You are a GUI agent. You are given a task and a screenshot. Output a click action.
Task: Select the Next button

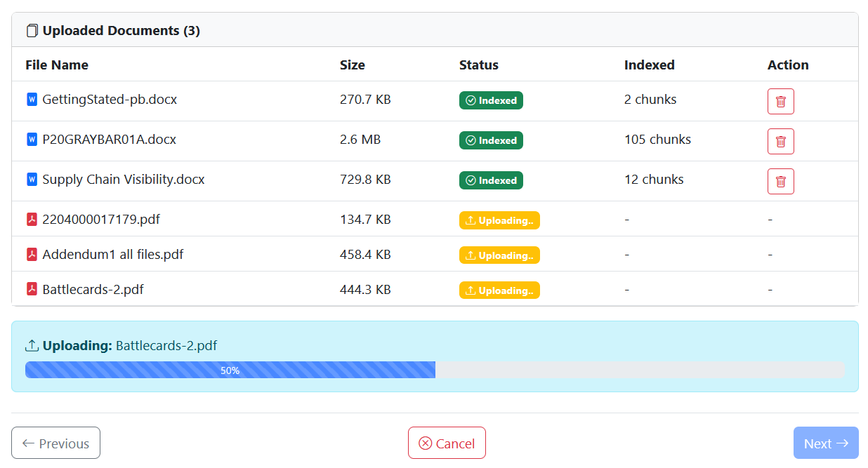826,443
